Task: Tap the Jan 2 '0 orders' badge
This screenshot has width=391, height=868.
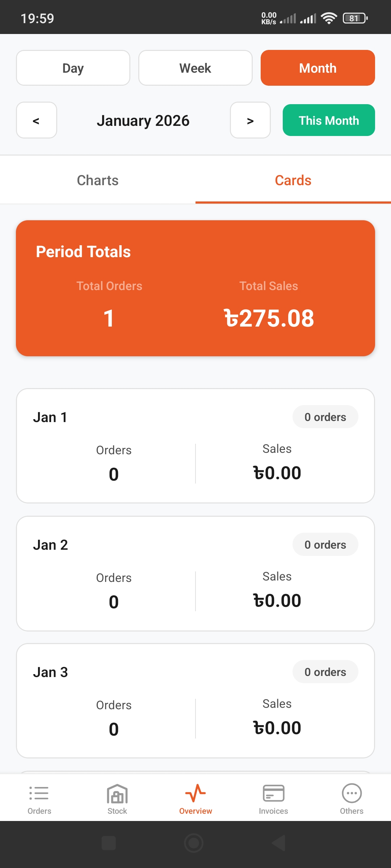Action: tap(325, 545)
